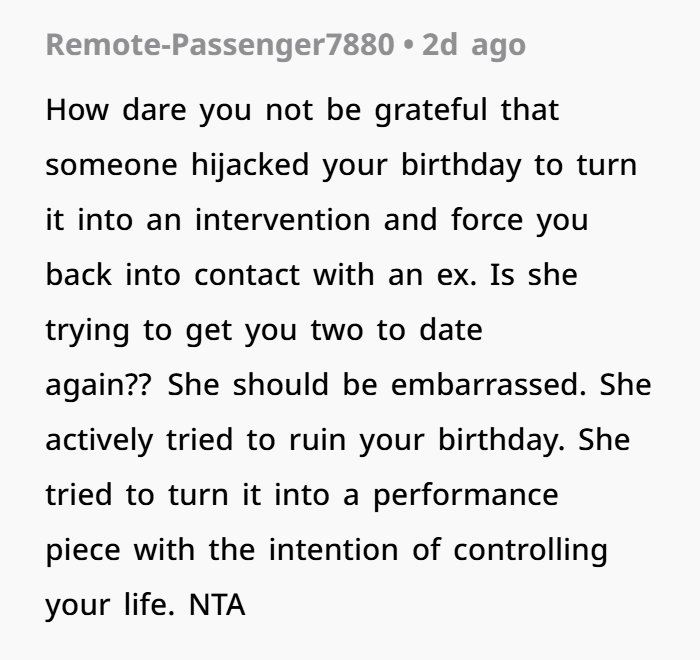700x660 pixels.
Task: Click the word "controlling" in the comment
Action: coord(529,550)
